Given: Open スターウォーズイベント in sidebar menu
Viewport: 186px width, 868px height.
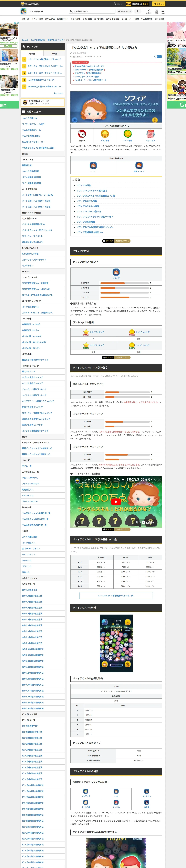Looking at the screenshot, I should [32, 236].
